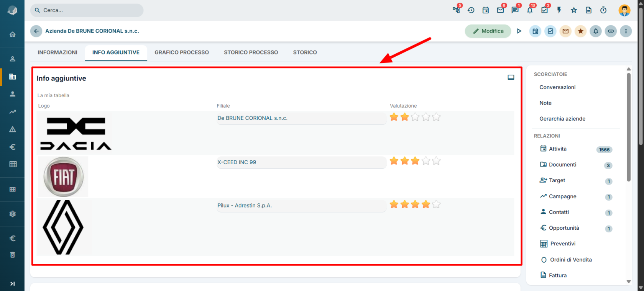
Task: Open the Note shortcut
Action: (x=545, y=103)
